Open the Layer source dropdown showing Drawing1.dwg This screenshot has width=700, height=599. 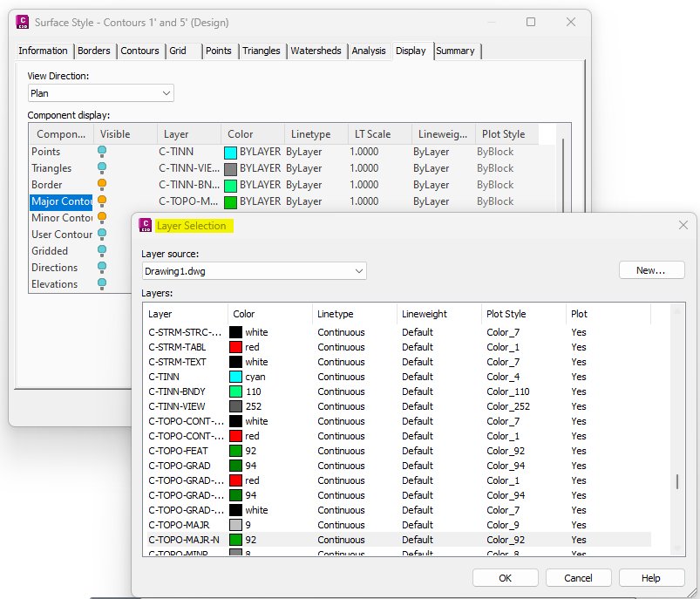pos(357,270)
